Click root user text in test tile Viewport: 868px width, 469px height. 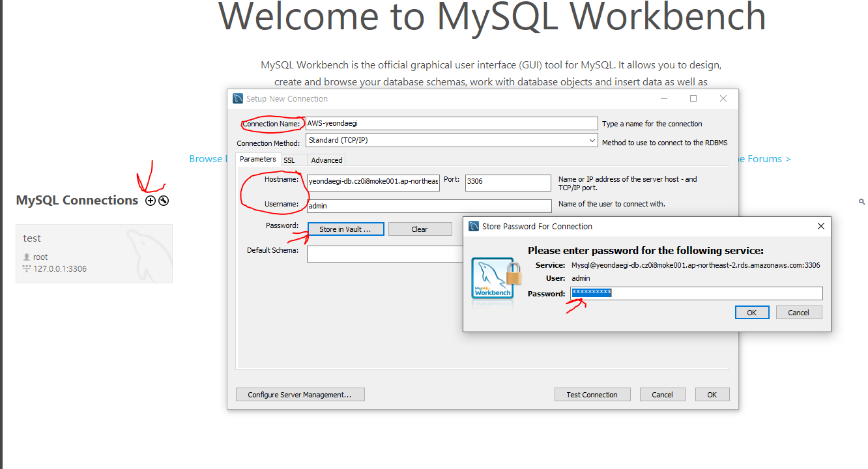point(40,257)
